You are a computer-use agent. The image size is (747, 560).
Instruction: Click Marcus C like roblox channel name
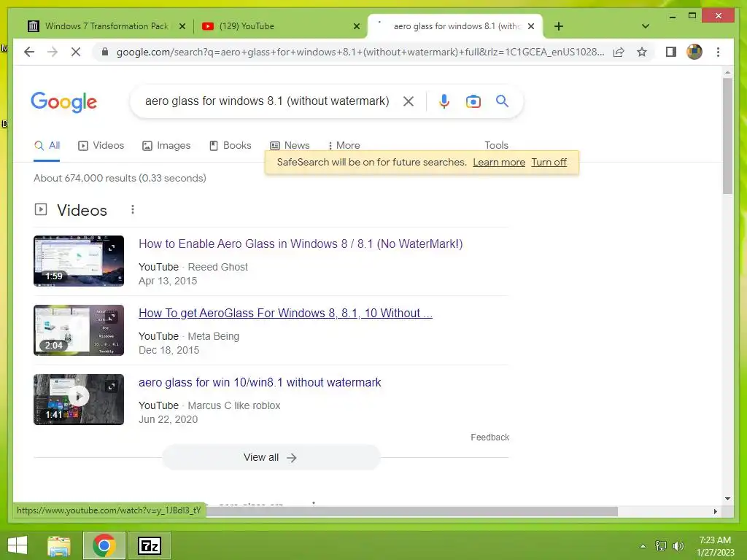point(234,405)
